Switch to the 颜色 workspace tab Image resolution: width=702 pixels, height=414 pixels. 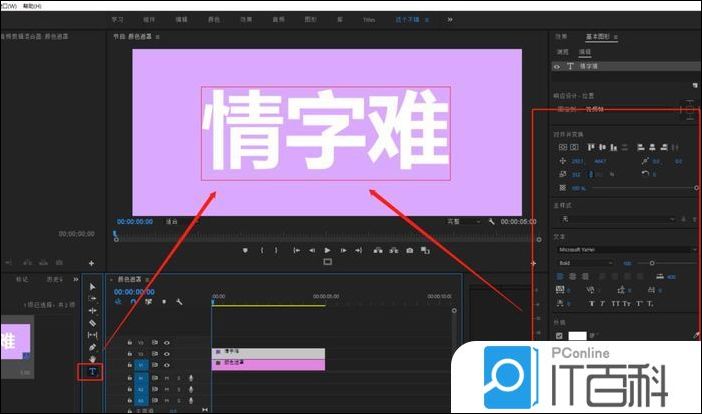(x=214, y=19)
